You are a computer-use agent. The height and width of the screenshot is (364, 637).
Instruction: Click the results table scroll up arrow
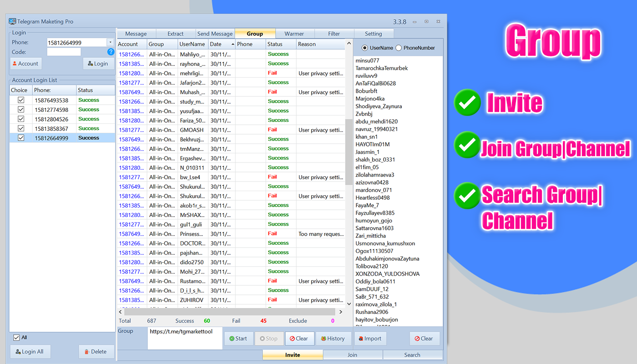pyautogui.click(x=349, y=44)
